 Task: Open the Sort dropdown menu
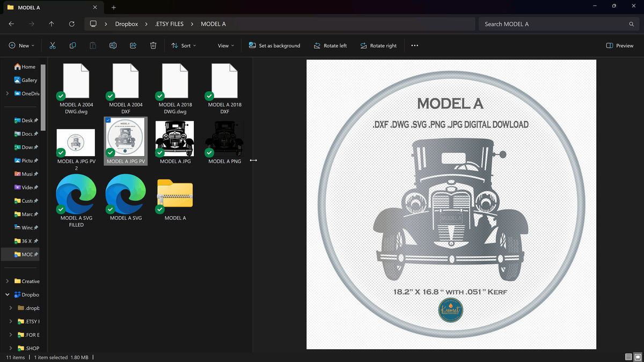[x=184, y=46]
